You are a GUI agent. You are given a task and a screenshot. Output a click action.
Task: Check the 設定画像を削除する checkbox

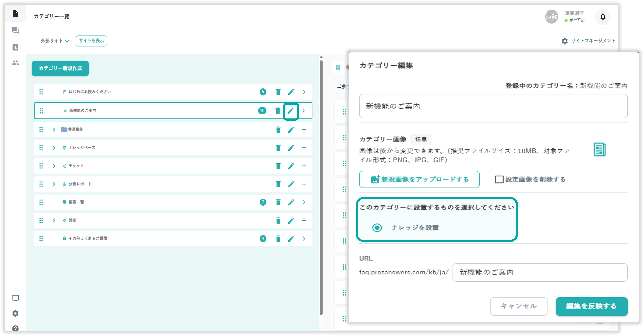point(499,179)
